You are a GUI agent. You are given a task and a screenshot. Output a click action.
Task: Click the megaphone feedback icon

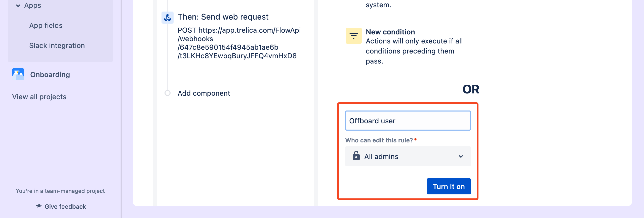tap(39, 206)
